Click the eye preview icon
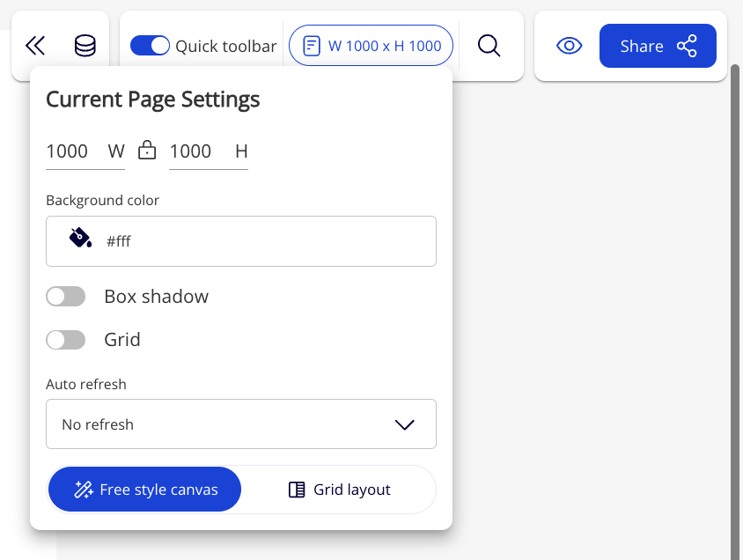 point(570,46)
